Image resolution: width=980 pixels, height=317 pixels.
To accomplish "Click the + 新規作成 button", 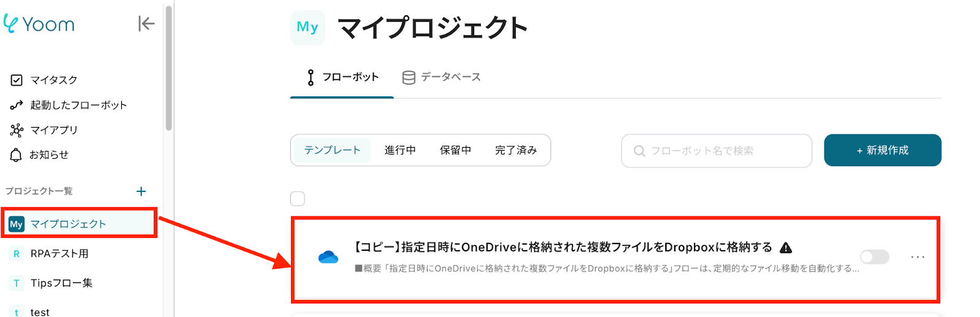I will point(883,150).
